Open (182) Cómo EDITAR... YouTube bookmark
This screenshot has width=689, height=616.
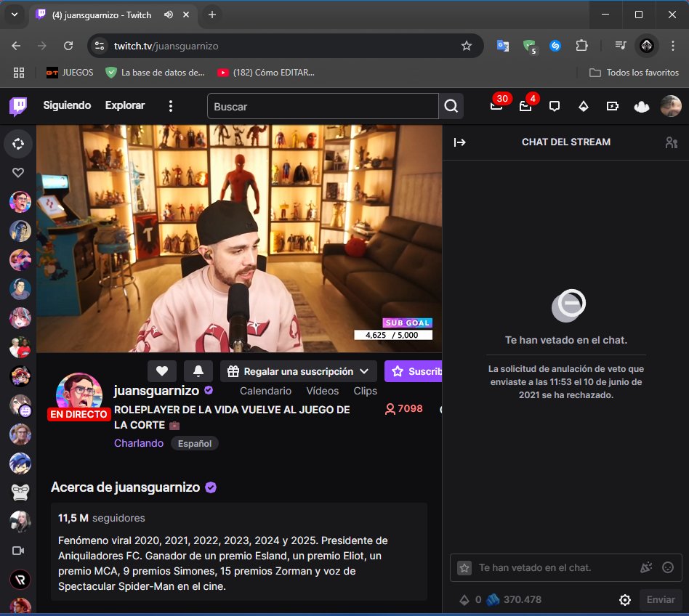tap(266, 73)
